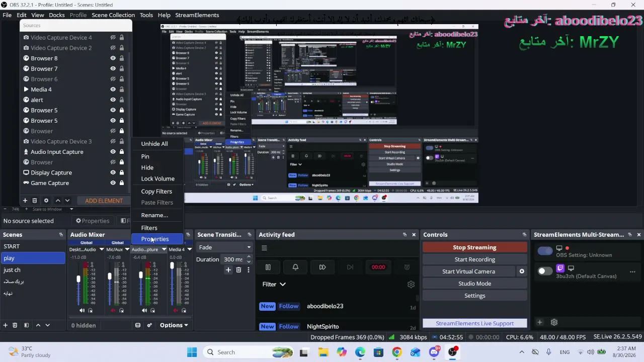Add StreamElements multi-stream output plus icon
Screen dimensions: 644x362
pyautogui.click(x=539, y=322)
